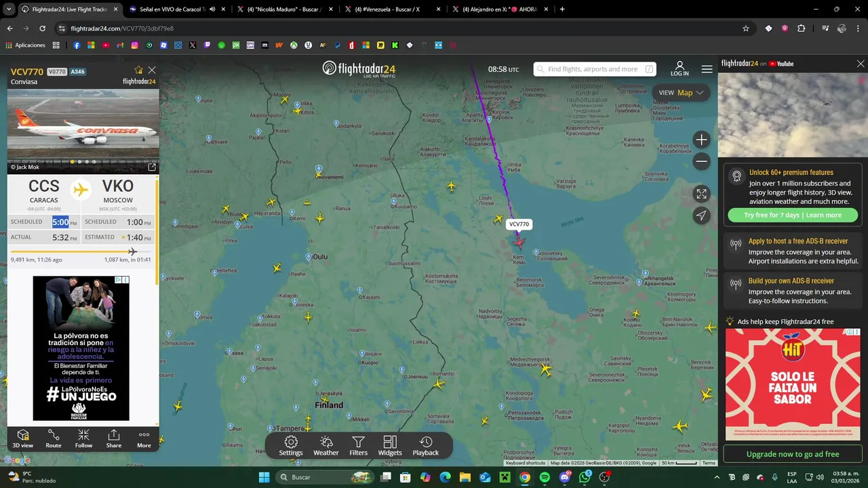Open the aircraft photo in external view
Viewport: 868px width, 488px height.
[152, 167]
